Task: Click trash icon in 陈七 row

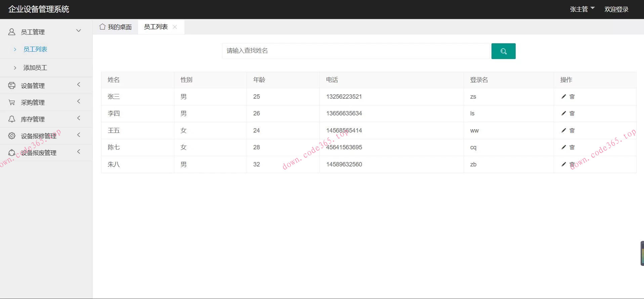Action: (572, 147)
